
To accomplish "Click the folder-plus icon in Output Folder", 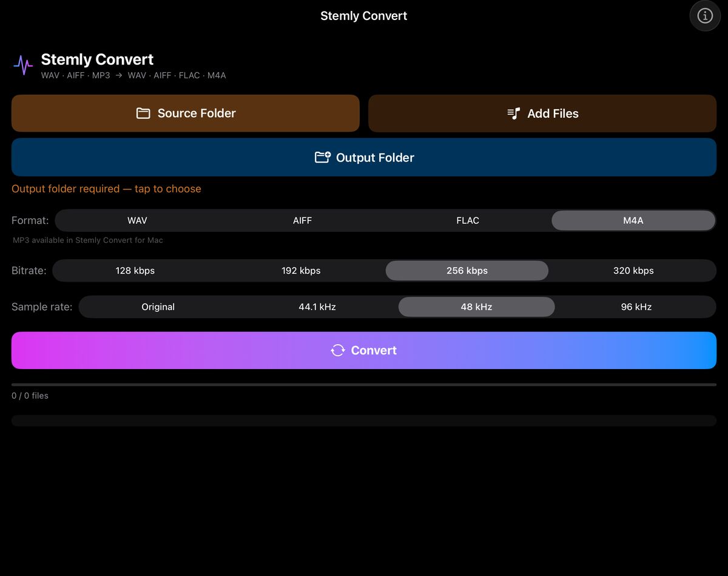I will click(x=323, y=158).
